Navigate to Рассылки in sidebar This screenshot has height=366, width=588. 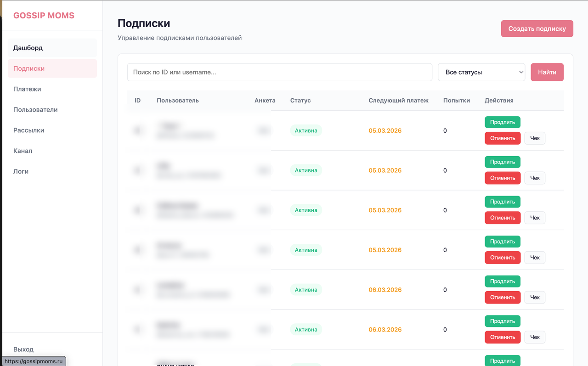[x=28, y=130]
